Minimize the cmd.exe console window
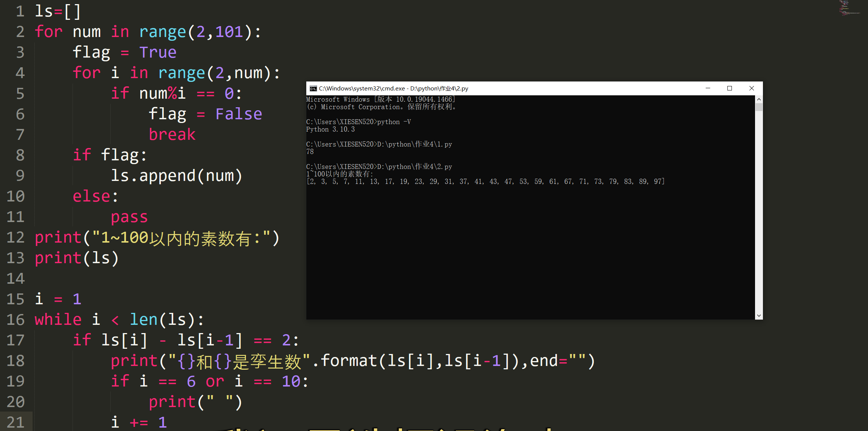 click(x=708, y=88)
